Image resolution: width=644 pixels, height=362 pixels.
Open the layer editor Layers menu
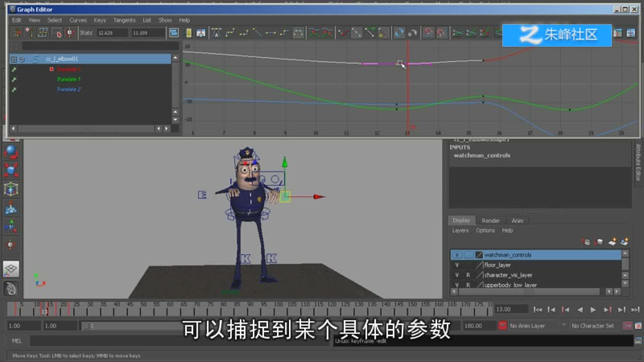click(x=460, y=230)
